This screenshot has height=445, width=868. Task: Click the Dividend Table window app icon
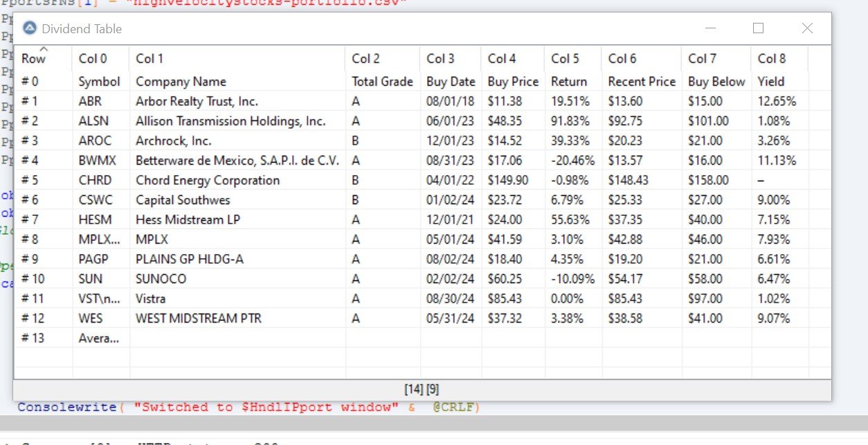coord(29,28)
